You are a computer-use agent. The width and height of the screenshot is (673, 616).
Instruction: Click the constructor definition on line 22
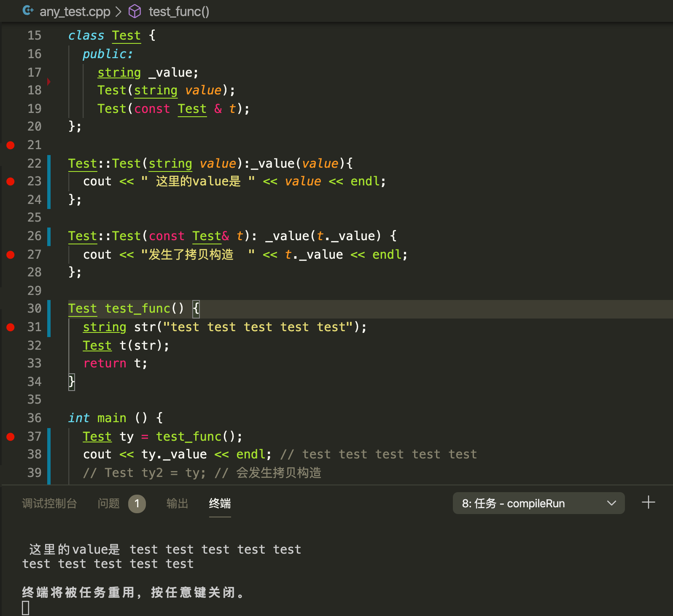210,163
